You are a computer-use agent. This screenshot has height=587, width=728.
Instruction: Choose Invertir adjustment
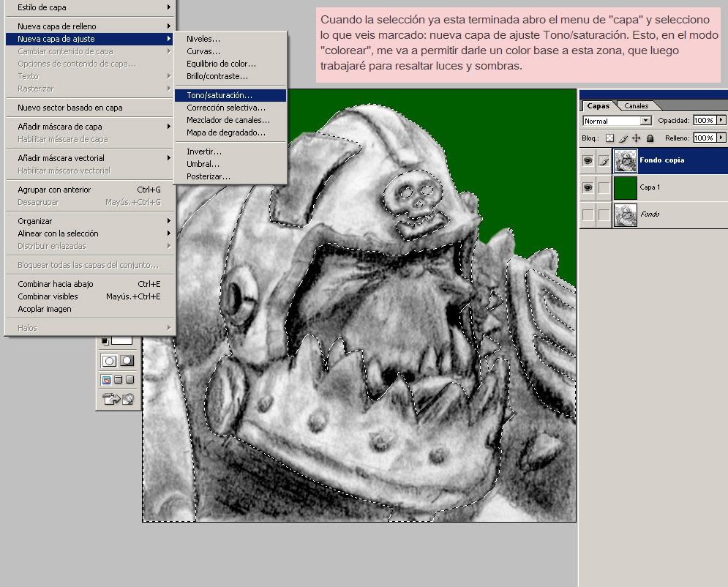[x=230, y=152]
